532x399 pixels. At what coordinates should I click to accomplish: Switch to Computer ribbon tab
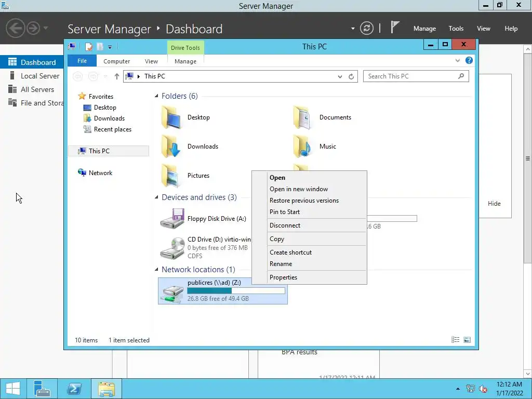116,61
